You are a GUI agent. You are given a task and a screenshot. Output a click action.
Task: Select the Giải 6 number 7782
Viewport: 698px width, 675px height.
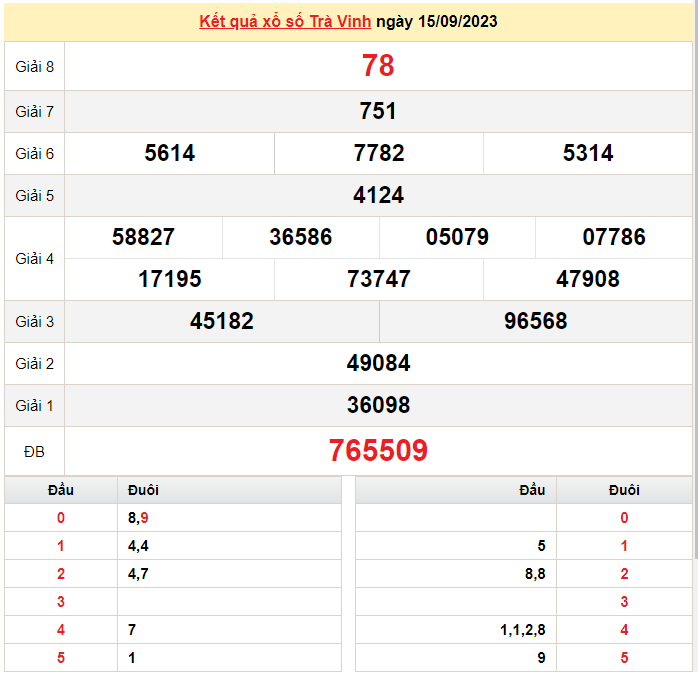379,153
